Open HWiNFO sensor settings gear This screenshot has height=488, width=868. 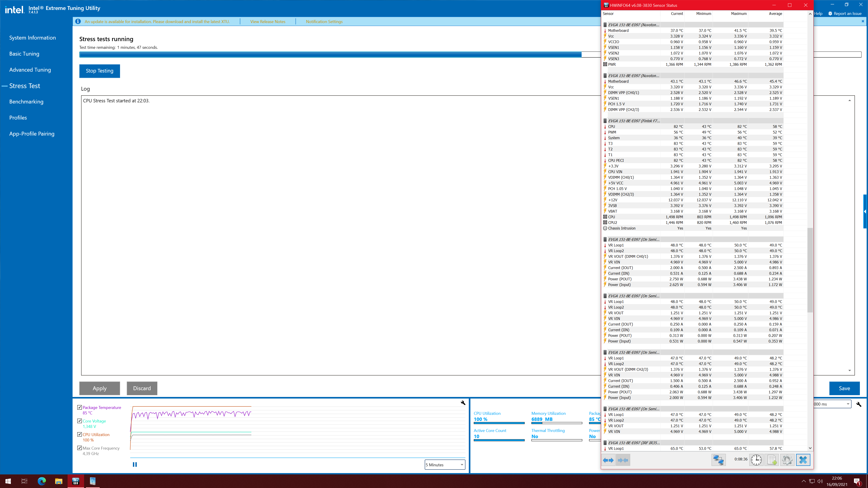(787, 460)
